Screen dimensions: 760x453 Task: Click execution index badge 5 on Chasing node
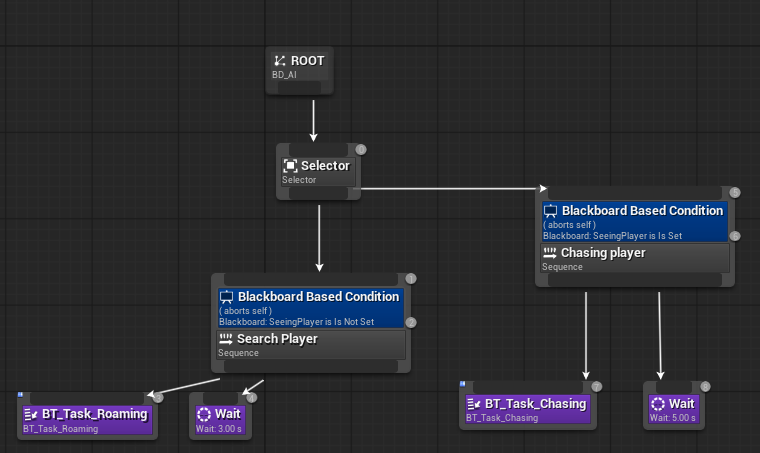735,192
